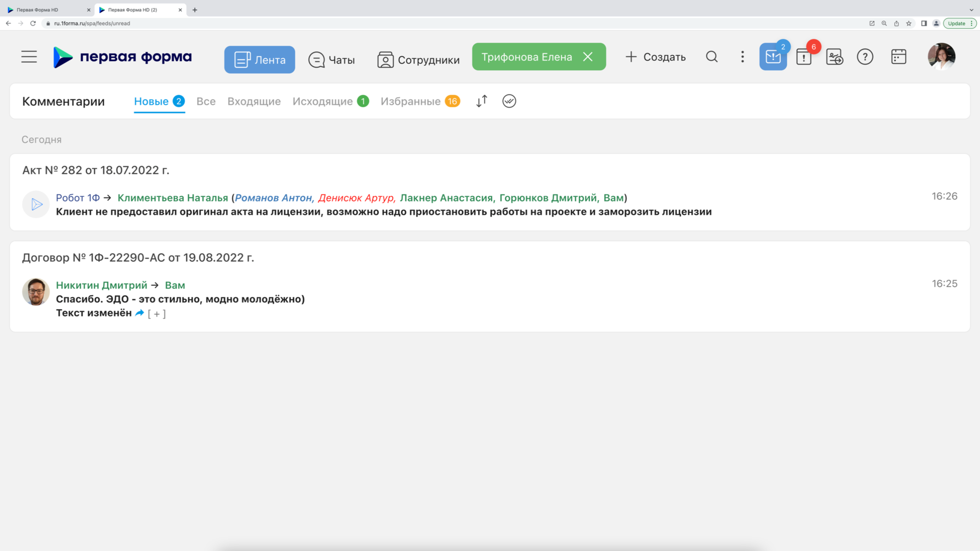The image size is (980, 551).
Task: Open the three-dot more options menu
Action: click(743, 57)
